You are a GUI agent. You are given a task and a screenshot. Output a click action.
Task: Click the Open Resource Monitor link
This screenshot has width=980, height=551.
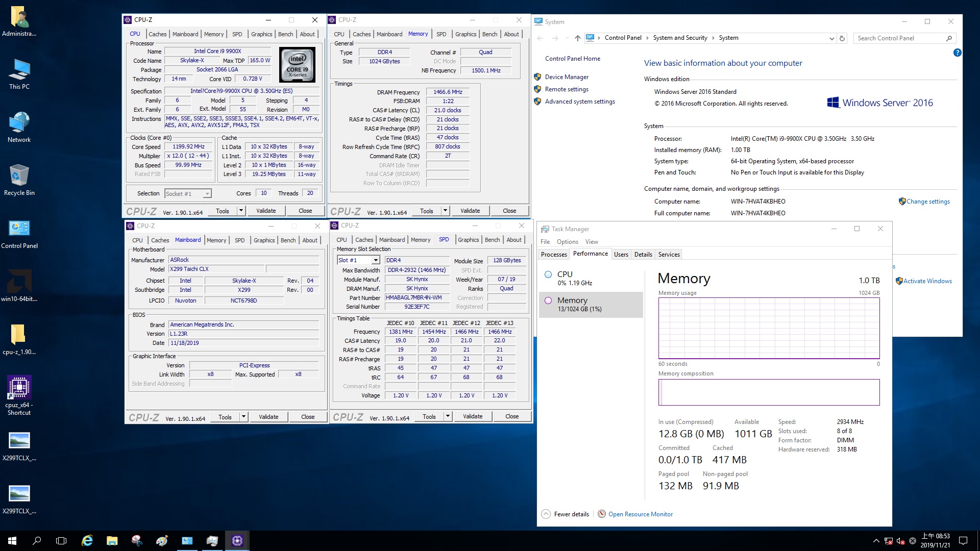click(640, 514)
